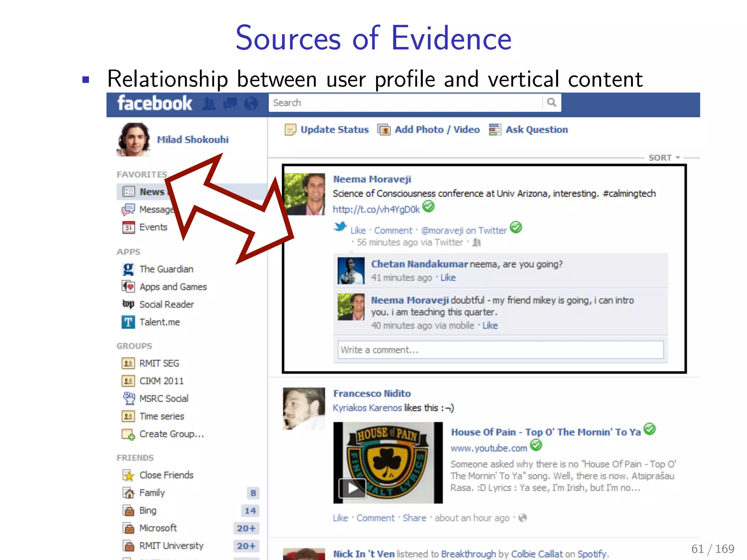The image size is (747, 560).
Task: Open Spotify link in Nick's story
Action: [x=593, y=554]
